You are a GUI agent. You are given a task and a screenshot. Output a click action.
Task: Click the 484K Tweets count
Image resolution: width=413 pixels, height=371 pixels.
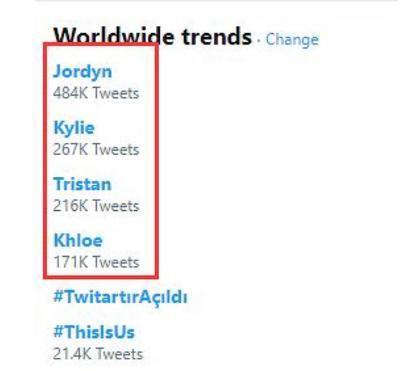96,93
